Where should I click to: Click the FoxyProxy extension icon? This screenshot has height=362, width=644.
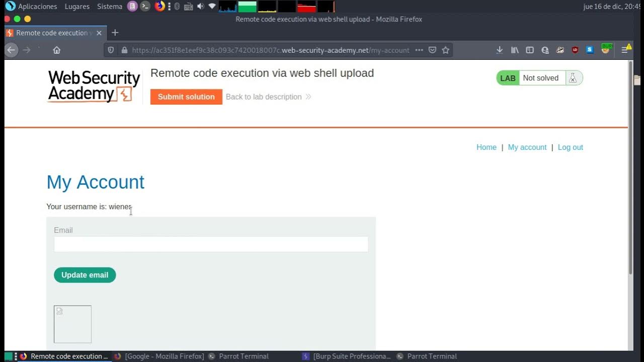coord(560,50)
